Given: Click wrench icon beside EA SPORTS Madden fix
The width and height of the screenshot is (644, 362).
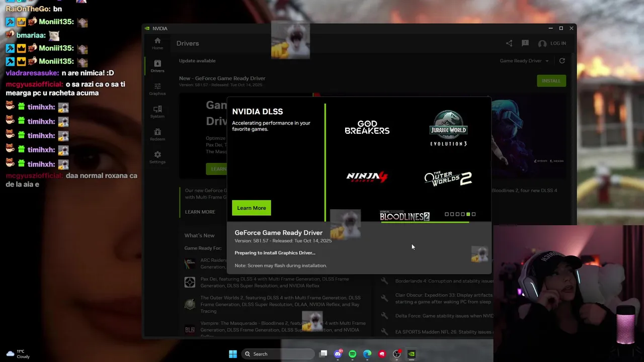Looking at the screenshot, I should (x=384, y=332).
